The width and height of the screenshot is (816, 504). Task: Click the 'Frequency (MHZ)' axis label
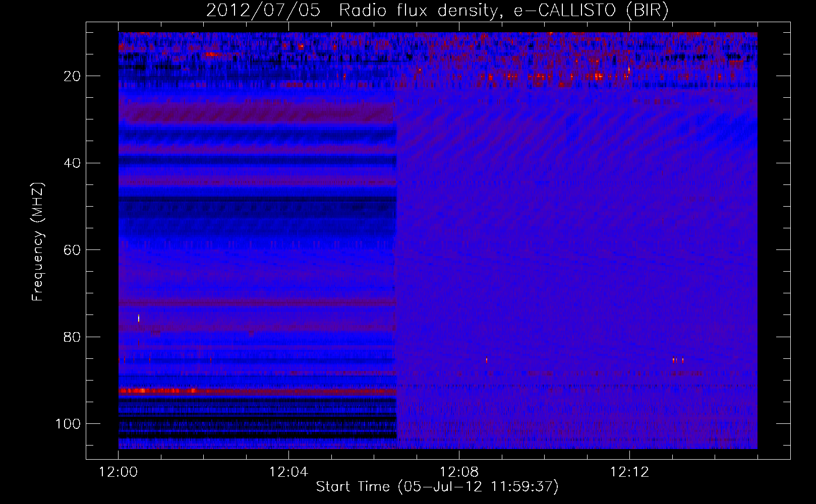38,241
